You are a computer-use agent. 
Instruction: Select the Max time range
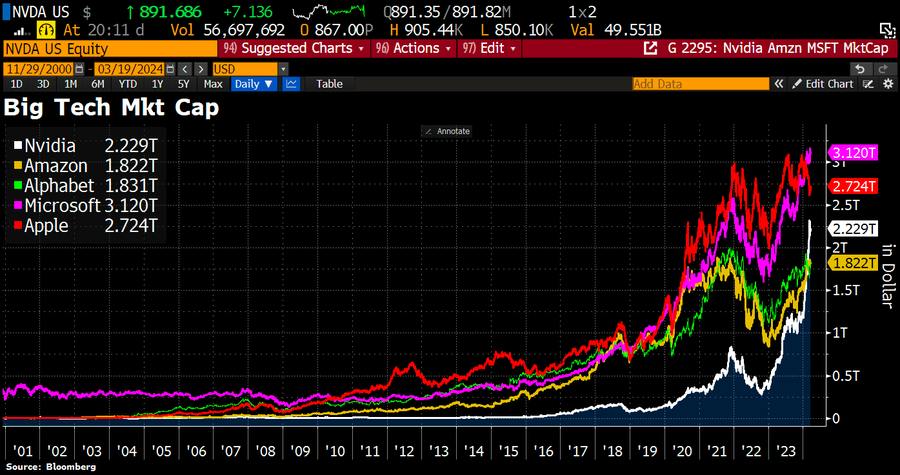tap(213, 84)
